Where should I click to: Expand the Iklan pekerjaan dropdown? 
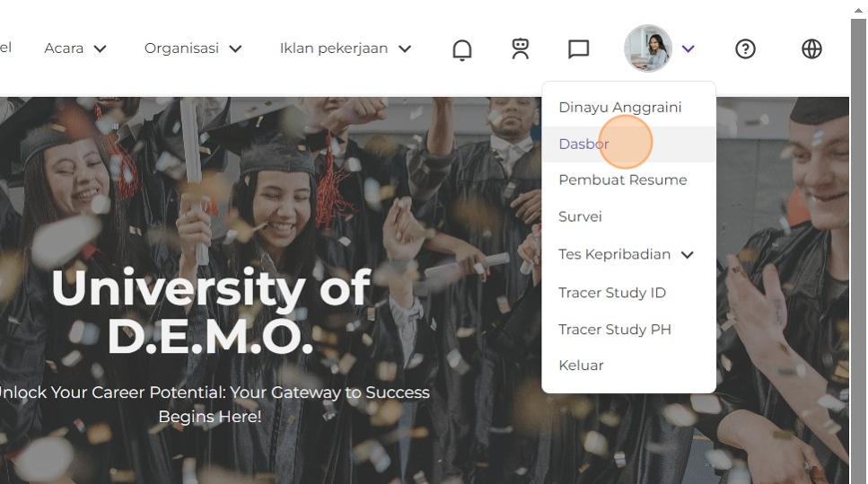point(346,48)
